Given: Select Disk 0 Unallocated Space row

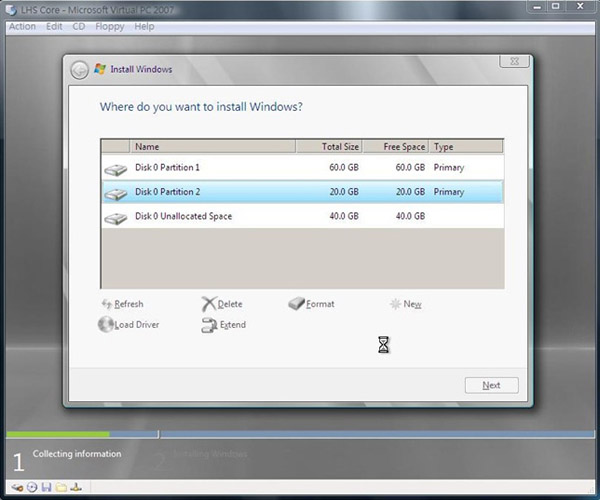Looking at the screenshot, I should coord(300,216).
